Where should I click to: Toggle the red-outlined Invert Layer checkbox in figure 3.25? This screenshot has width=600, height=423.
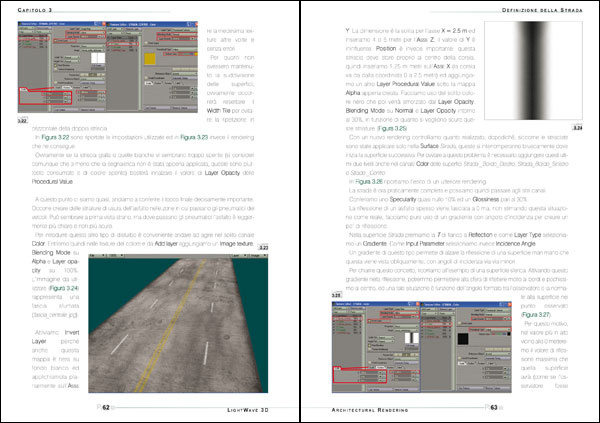click(370, 322)
